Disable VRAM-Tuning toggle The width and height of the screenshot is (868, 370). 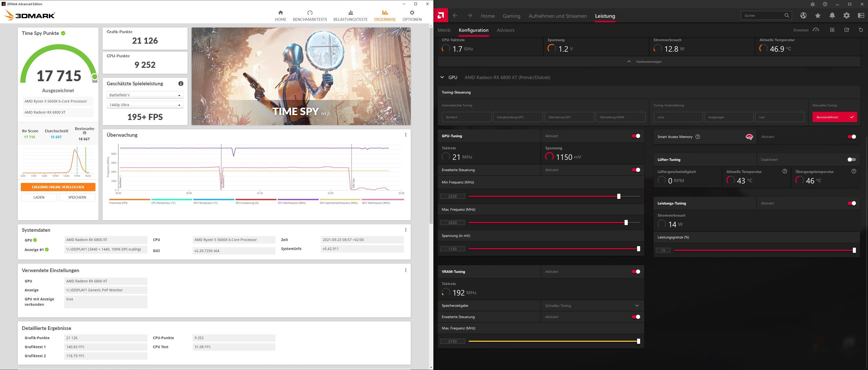[x=636, y=272]
